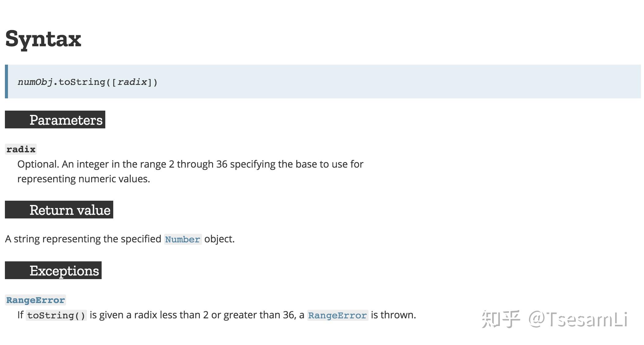Click the RangeError definition term link
644x345 pixels.
(x=36, y=300)
